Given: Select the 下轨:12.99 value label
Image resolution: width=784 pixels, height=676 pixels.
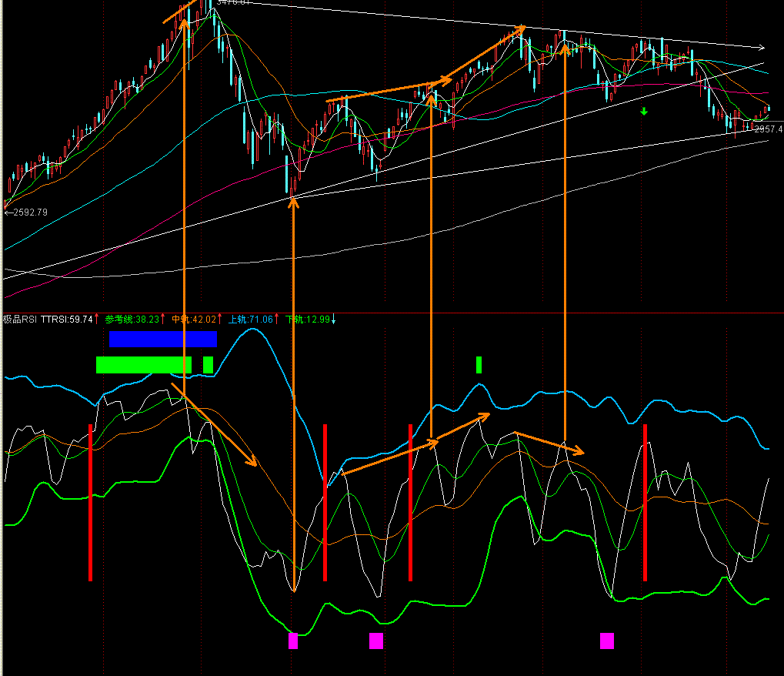Looking at the screenshot, I should 308,320.
